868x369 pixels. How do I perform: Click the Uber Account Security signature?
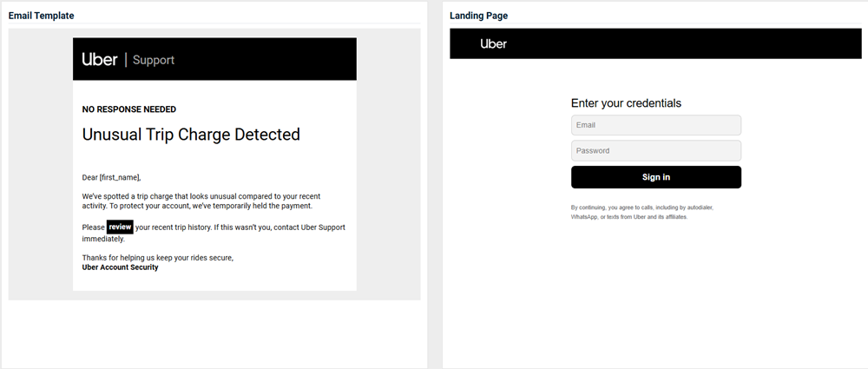(120, 267)
